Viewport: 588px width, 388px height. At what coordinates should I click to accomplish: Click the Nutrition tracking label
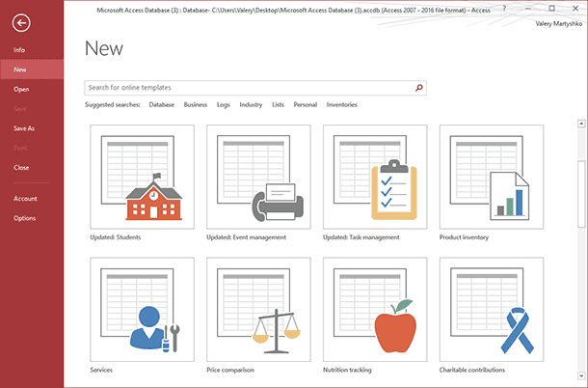coord(347,370)
